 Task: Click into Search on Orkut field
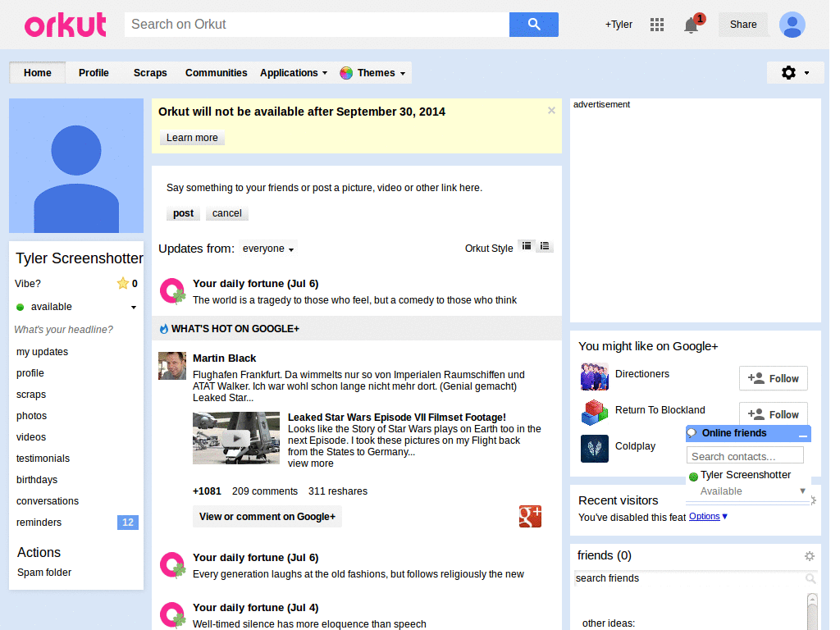(317, 25)
